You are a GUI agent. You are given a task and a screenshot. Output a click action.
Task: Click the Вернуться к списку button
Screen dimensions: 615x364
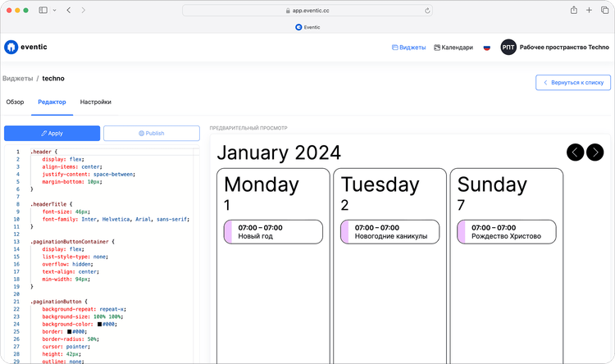tap(573, 82)
